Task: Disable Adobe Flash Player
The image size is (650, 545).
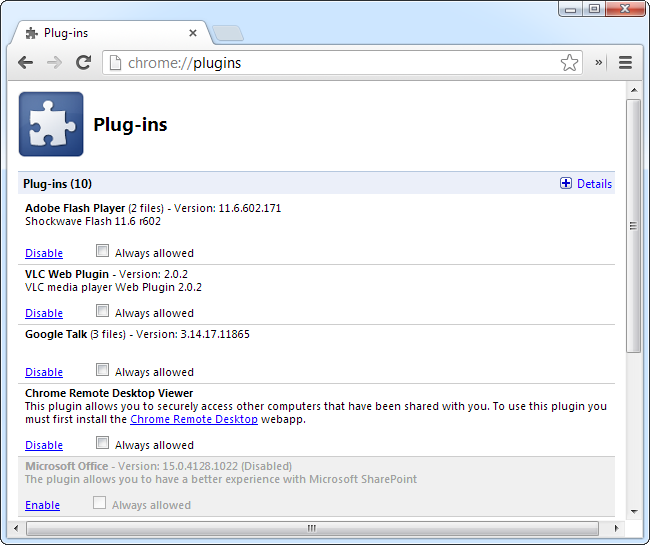Action: tap(44, 253)
